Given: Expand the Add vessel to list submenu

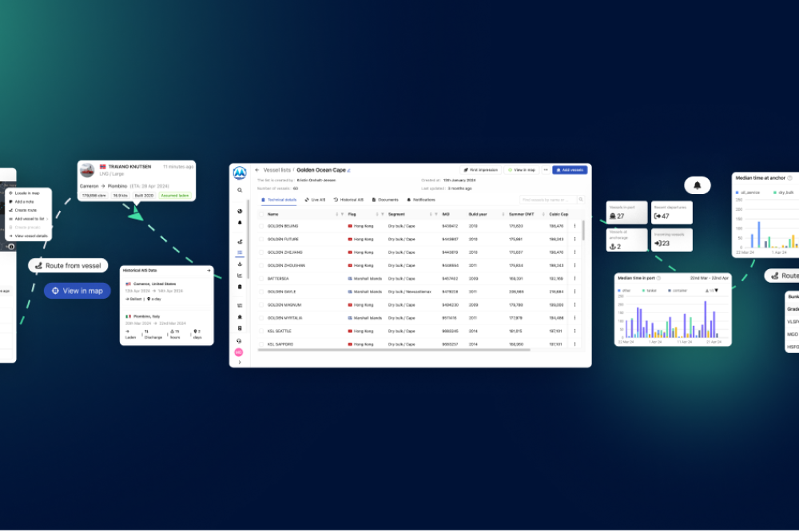Looking at the screenshot, I should (30, 218).
